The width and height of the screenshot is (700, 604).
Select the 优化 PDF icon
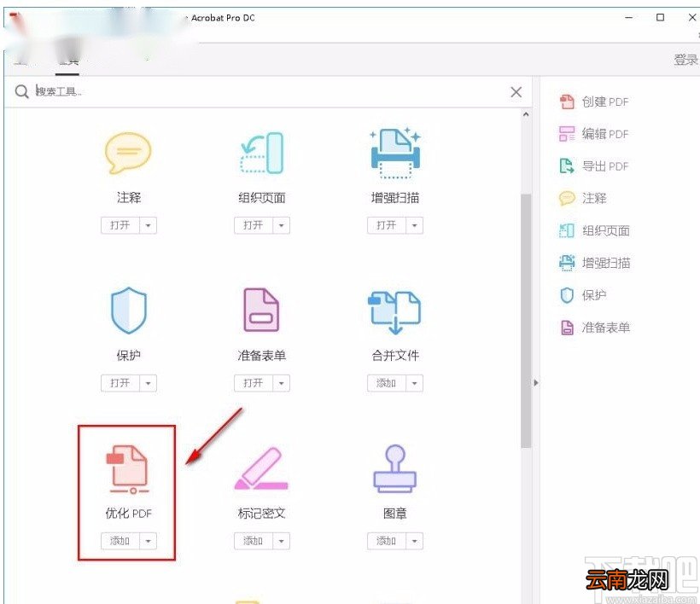[x=128, y=469]
